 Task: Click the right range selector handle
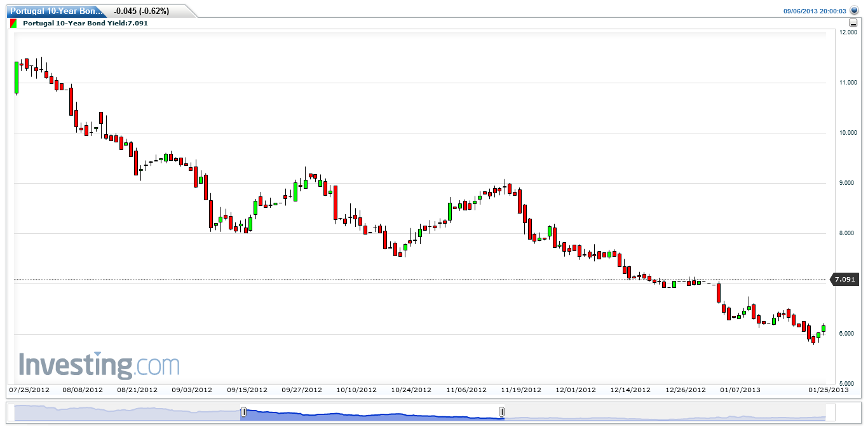501,412
